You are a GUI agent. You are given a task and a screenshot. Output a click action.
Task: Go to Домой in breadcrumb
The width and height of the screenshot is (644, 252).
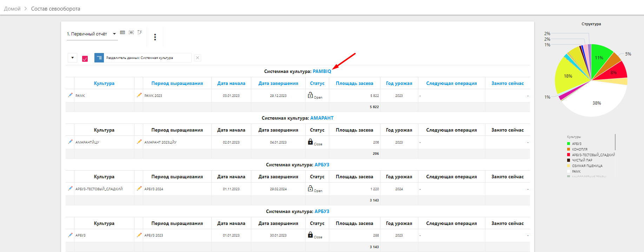[12, 9]
